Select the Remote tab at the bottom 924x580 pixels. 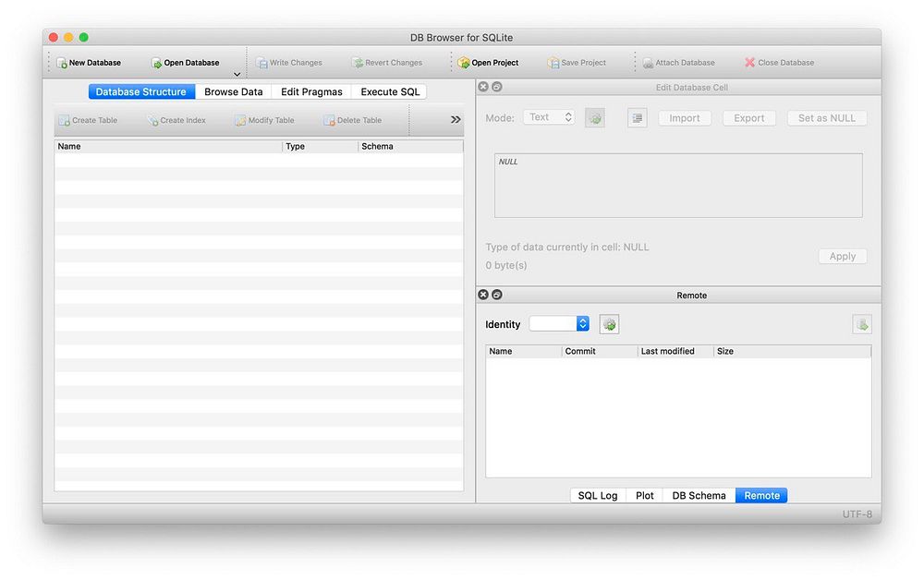click(x=761, y=496)
